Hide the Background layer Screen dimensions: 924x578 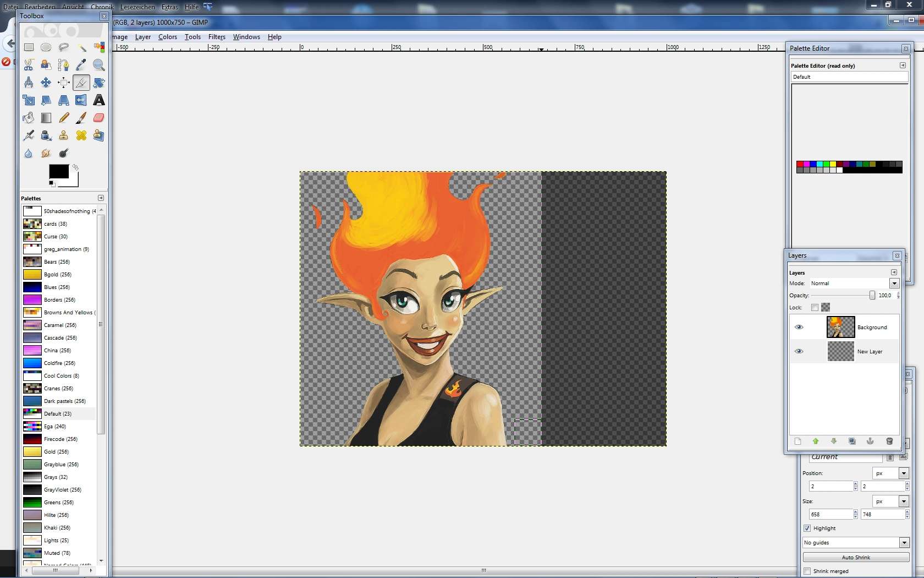[x=799, y=327]
